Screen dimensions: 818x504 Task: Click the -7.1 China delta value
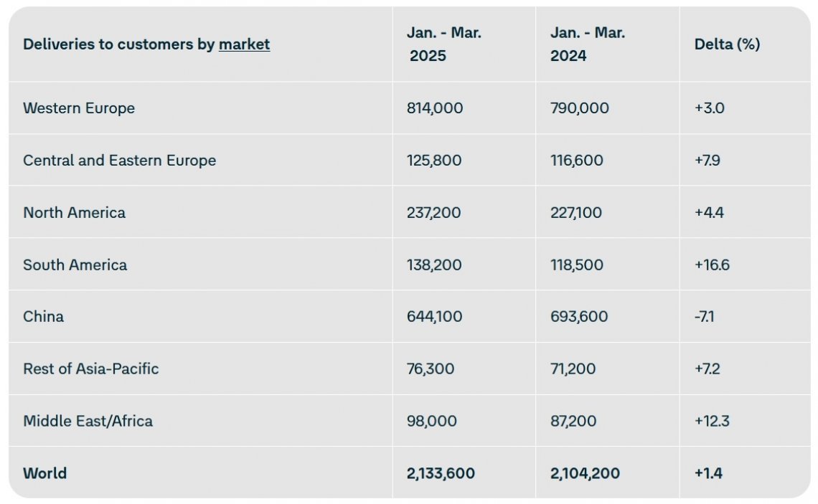(x=704, y=317)
